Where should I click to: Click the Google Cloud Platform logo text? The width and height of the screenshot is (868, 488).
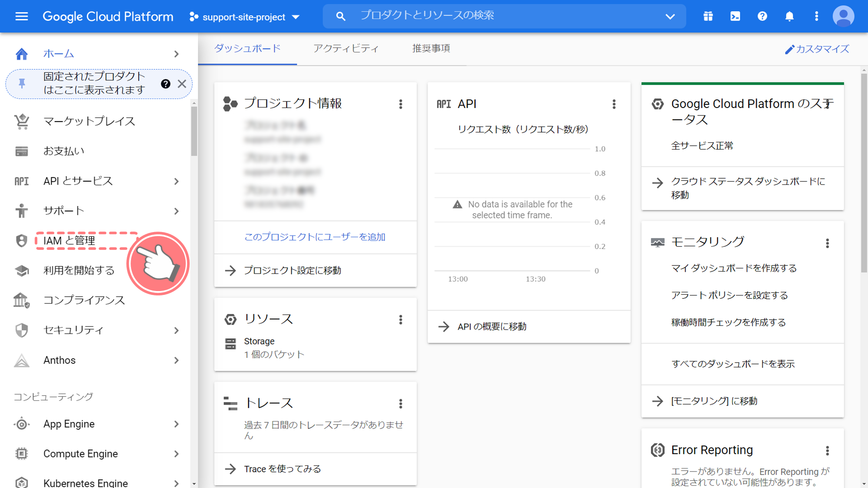(108, 16)
